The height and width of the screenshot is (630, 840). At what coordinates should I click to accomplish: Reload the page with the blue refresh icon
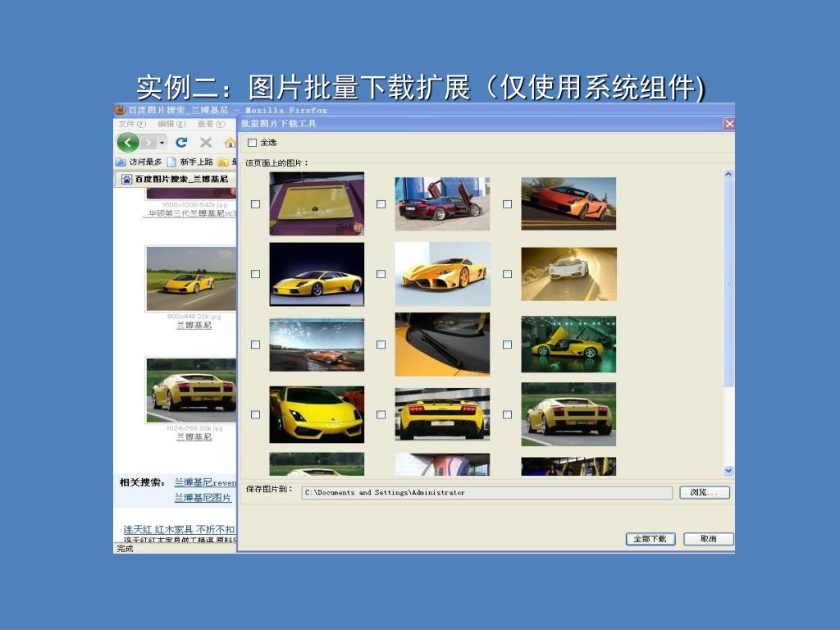coord(181,142)
